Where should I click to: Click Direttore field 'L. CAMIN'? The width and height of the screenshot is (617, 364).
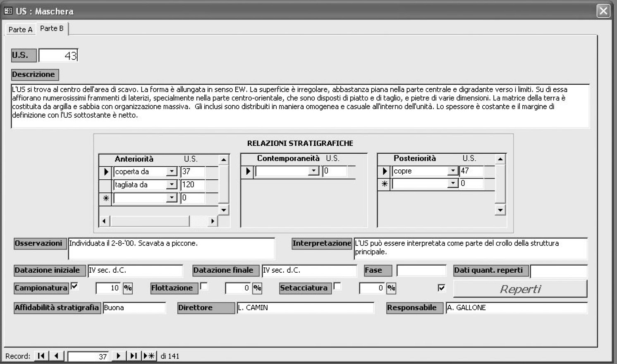click(x=306, y=308)
